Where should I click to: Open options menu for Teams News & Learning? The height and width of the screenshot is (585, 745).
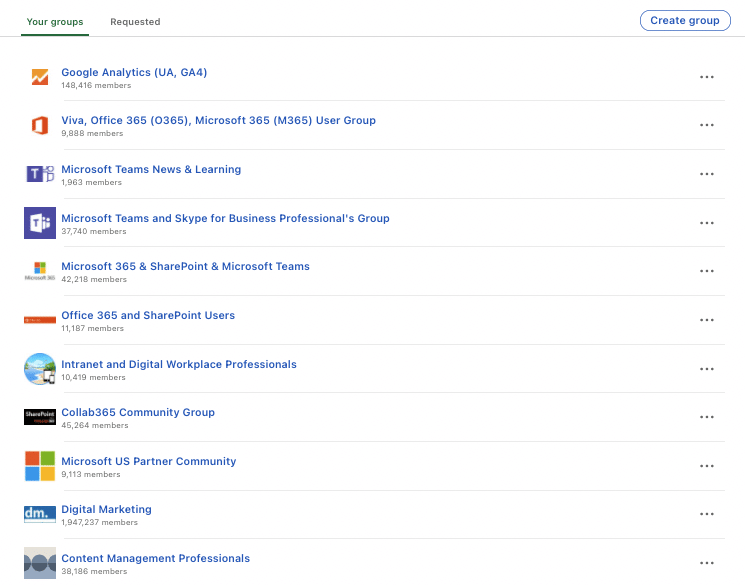(x=707, y=174)
